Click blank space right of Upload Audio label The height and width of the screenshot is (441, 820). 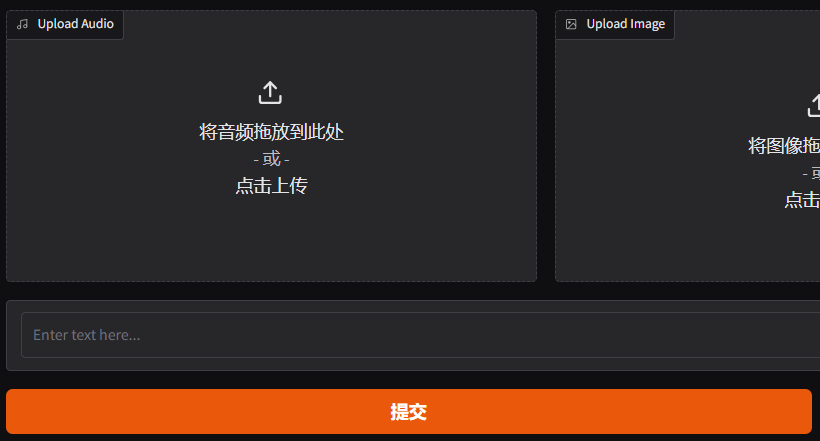[x=329, y=25]
